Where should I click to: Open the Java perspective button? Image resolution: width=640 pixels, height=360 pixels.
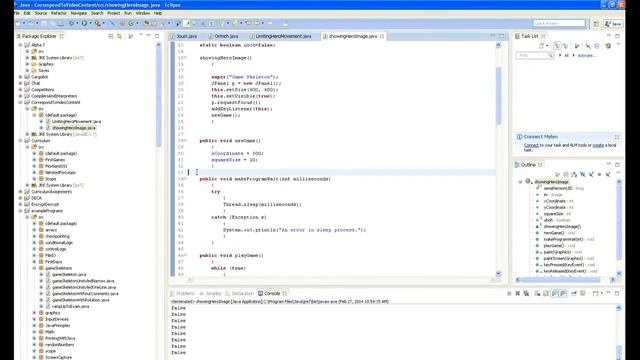pos(613,24)
